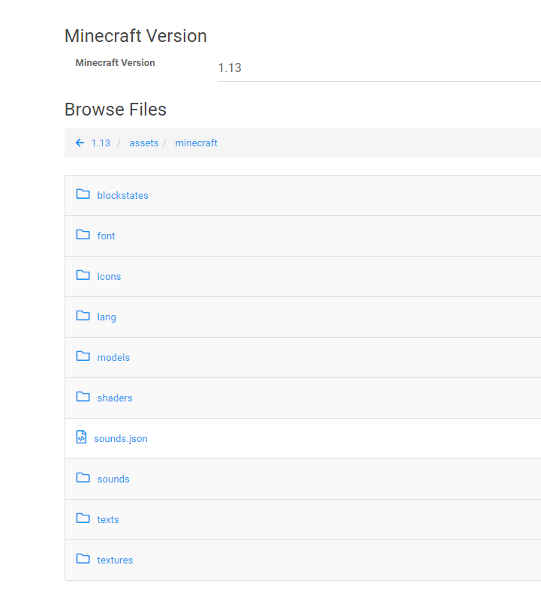Click the textures folder icon
This screenshot has width=541, height=589.
[x=83, y=559]
